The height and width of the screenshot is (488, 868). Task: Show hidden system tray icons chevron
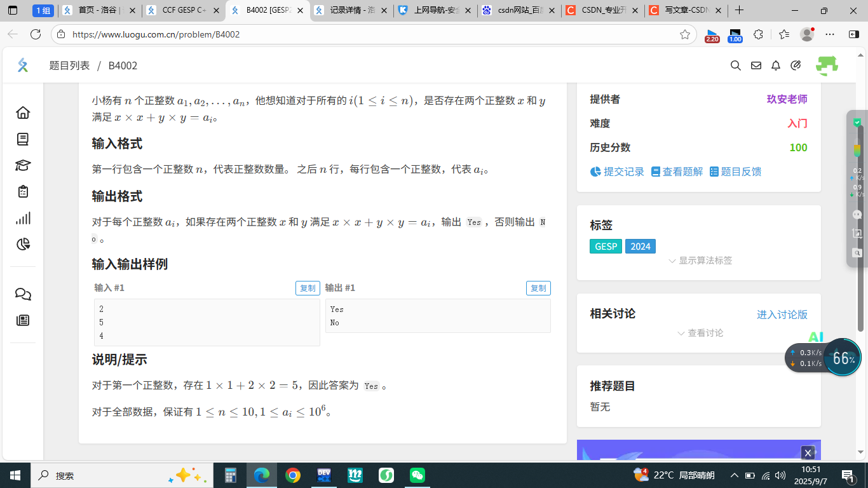pyautogui.click(x=735, y=475)
